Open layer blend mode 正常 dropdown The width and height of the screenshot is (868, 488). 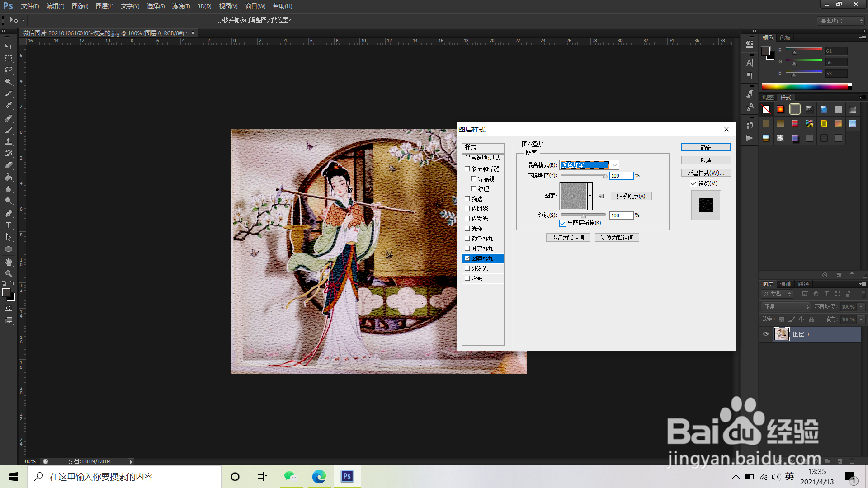click(x=787, y=307)
